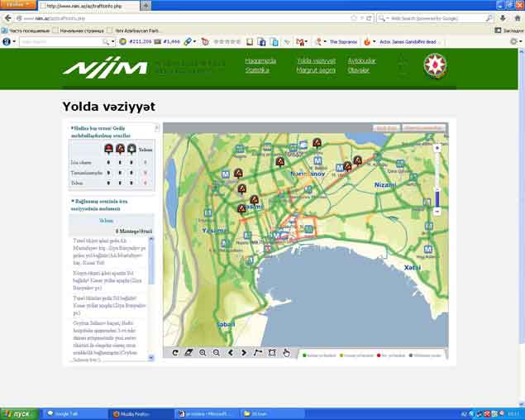Go to the previous map view arrow

(231, 352)
